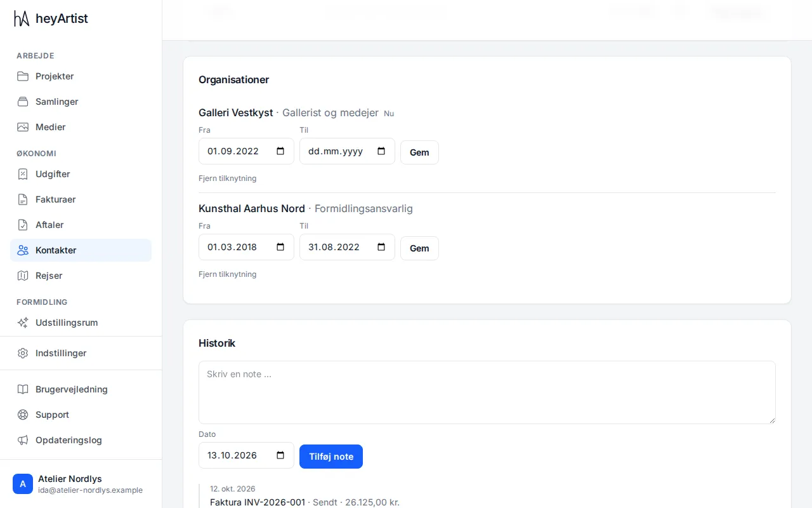
Task: Click the Aftaler signed-document icon
Action: click(x=23, y=225)
